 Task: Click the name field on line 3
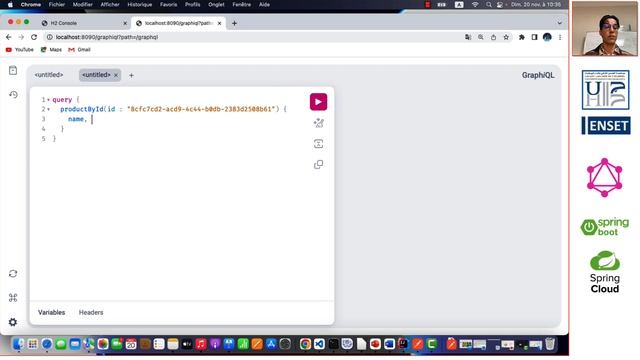[76, 119]
